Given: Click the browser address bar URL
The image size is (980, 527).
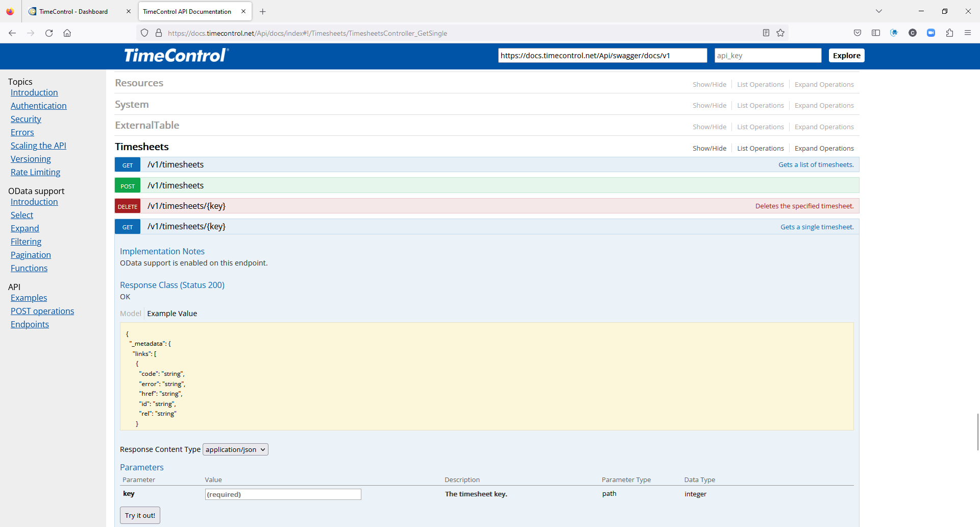Looking at the screenshot, I should click(307, 33).
